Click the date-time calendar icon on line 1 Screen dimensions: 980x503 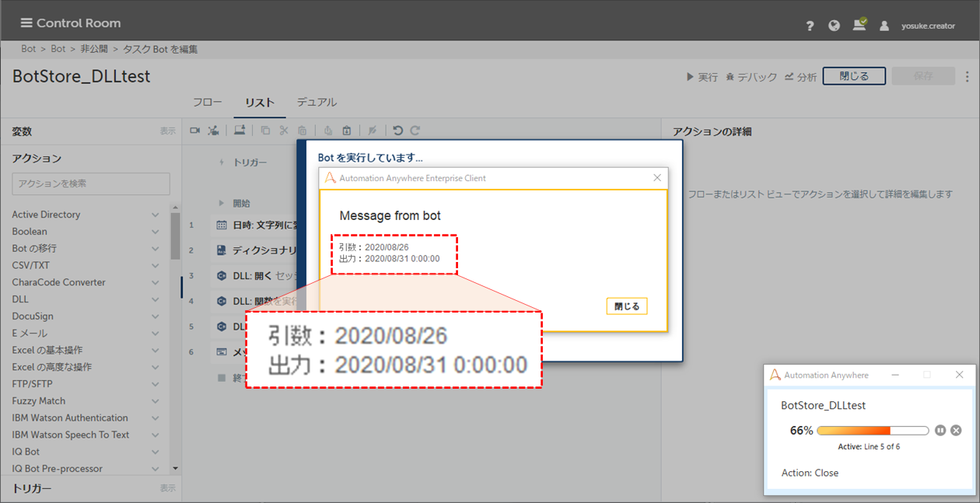pos(222,225)
